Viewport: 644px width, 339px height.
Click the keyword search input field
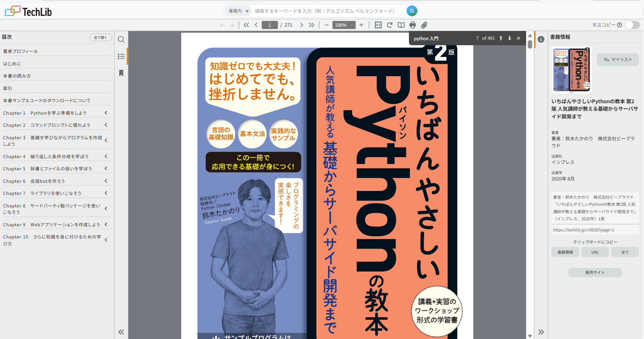(328, 11)
